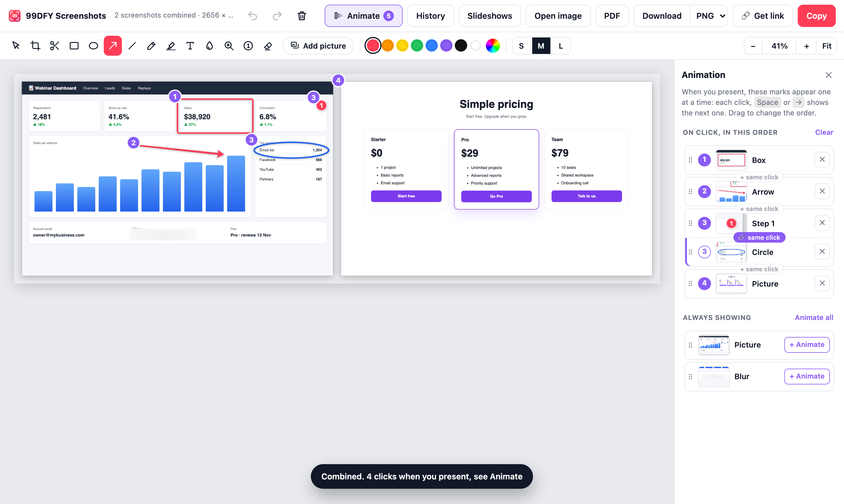Click the Undo arrow
The image size is (844, 504).
point(252,16)
